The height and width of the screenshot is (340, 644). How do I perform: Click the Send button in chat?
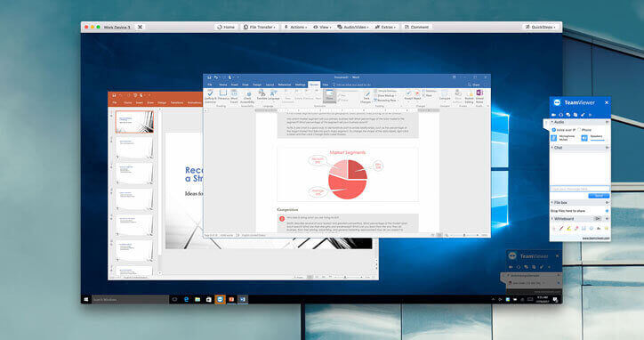tap(599, 196)
